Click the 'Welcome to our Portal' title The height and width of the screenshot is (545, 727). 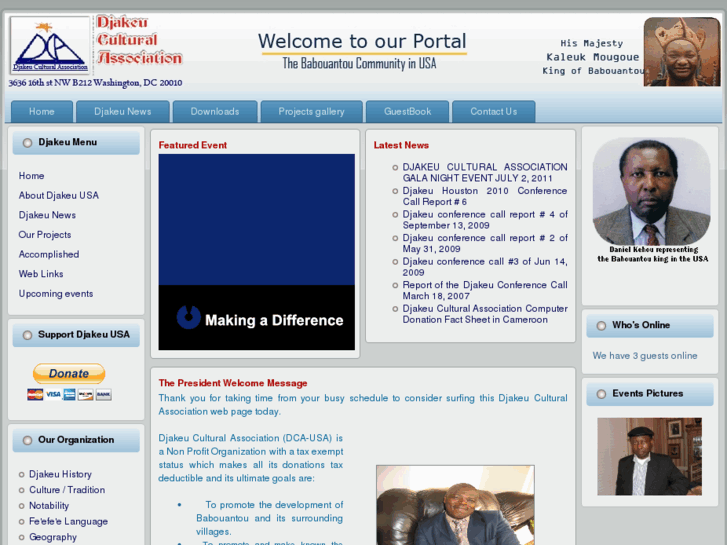click(362, 41)
